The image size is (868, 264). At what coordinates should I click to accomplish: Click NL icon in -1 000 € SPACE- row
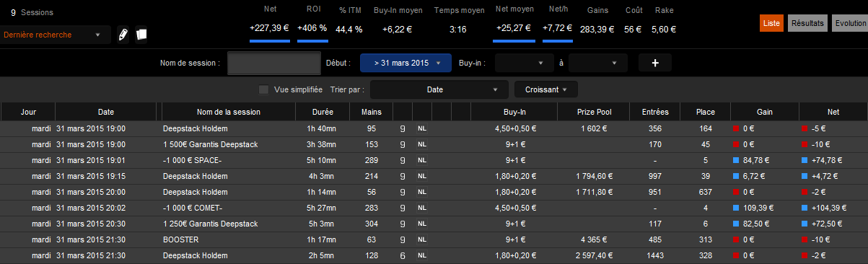click(x=422, y=160)
